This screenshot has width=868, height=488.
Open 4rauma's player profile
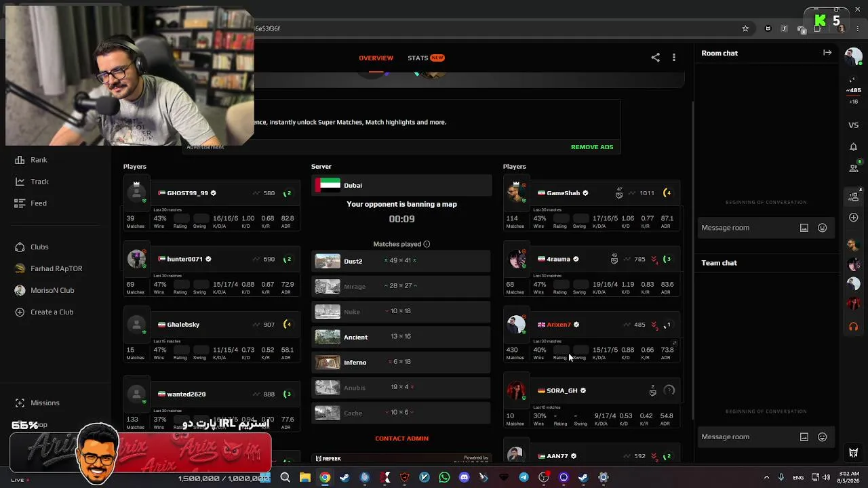click(558, 259)
